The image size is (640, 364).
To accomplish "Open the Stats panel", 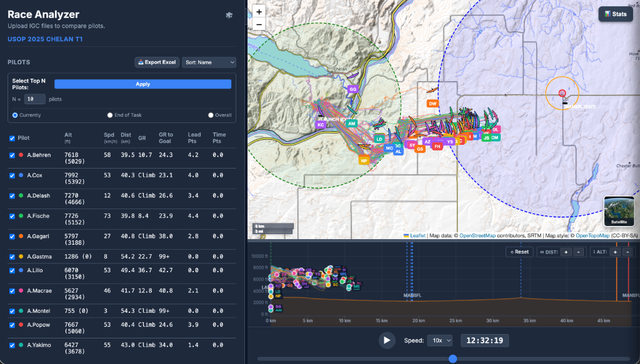I will click(x=616, y=14).
